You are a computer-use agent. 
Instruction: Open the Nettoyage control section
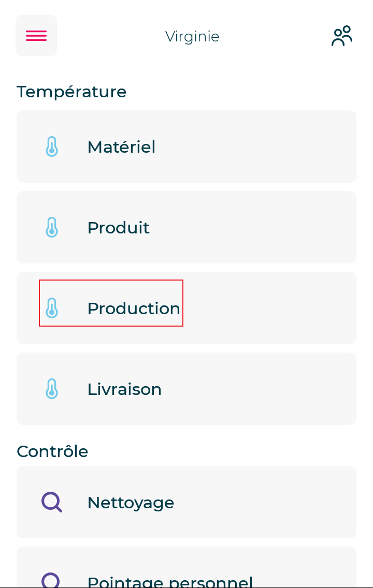point(187,502)
